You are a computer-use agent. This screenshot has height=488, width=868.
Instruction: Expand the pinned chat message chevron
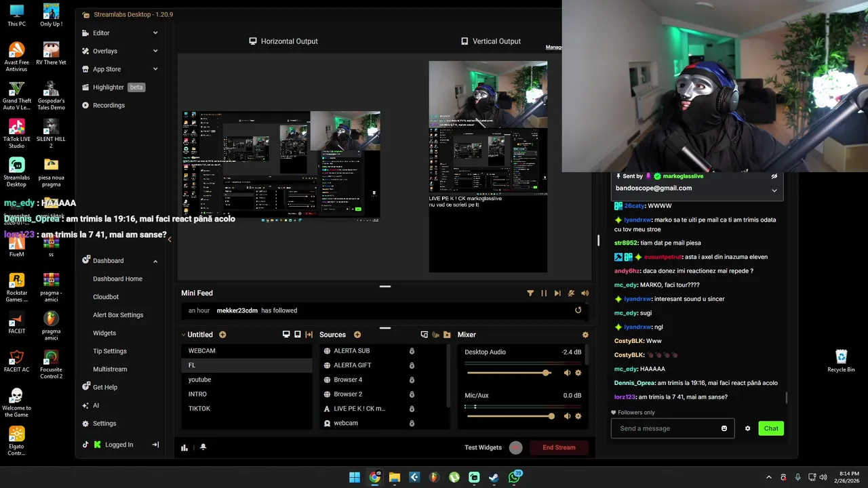click(774, 190)
